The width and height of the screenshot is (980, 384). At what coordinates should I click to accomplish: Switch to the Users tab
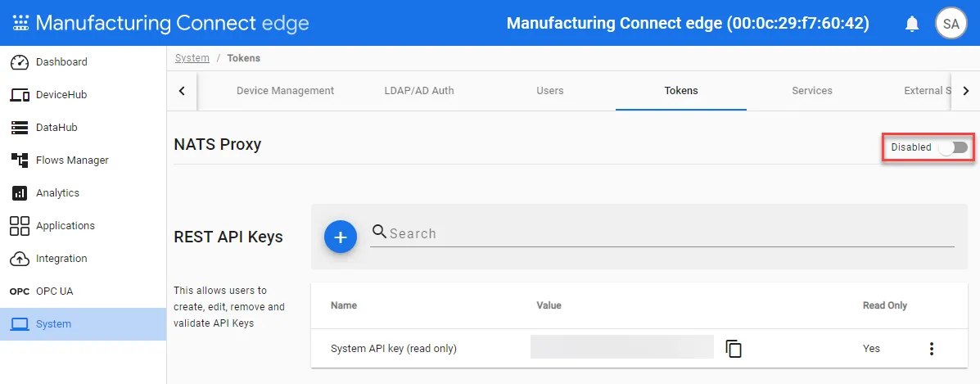pyautogui.click(x=550, y=91)
